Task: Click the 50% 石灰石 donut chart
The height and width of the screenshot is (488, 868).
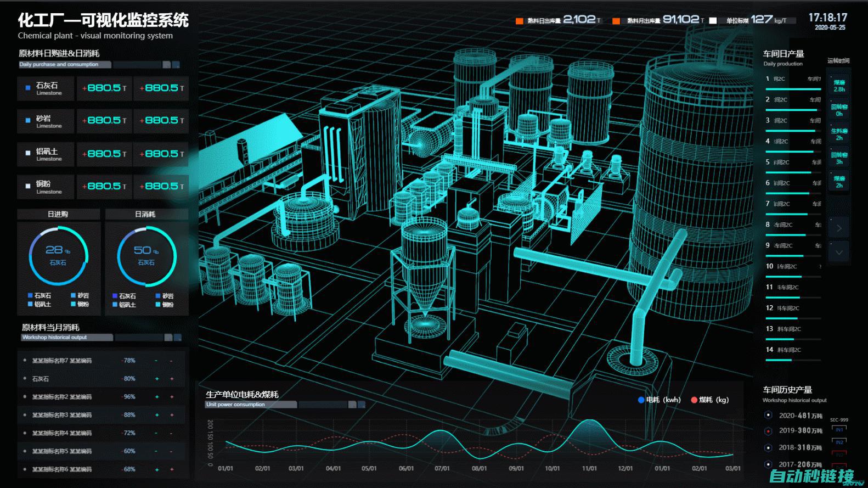Action: coord(146,255)
